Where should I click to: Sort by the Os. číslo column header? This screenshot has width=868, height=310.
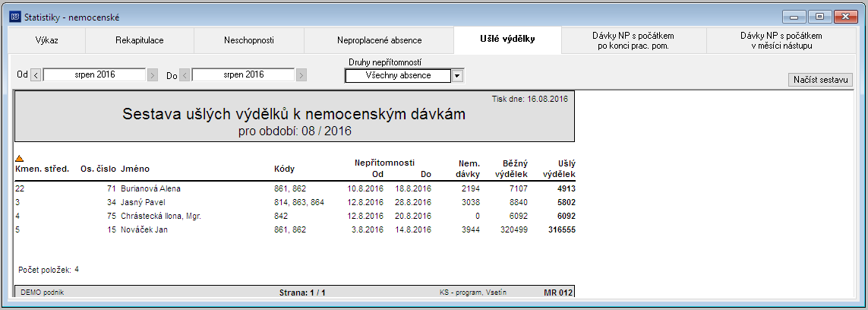click(97, 169)
